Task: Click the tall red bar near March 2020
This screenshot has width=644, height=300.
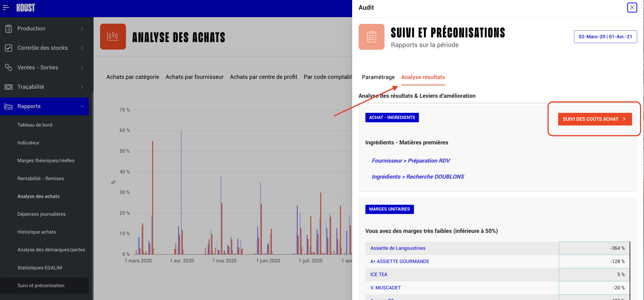Action: [152, 198]
